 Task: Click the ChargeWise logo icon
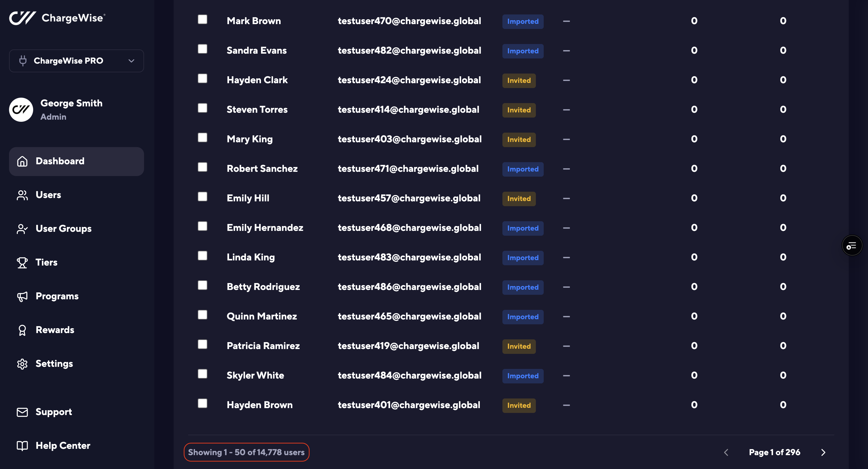pos(22,17)
